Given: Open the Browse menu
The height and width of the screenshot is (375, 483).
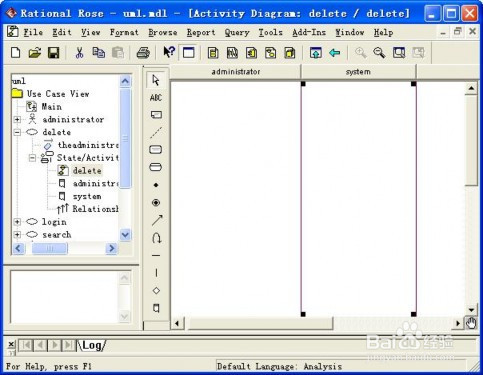Looking at the screenshot, I should (x=163, y=32).
